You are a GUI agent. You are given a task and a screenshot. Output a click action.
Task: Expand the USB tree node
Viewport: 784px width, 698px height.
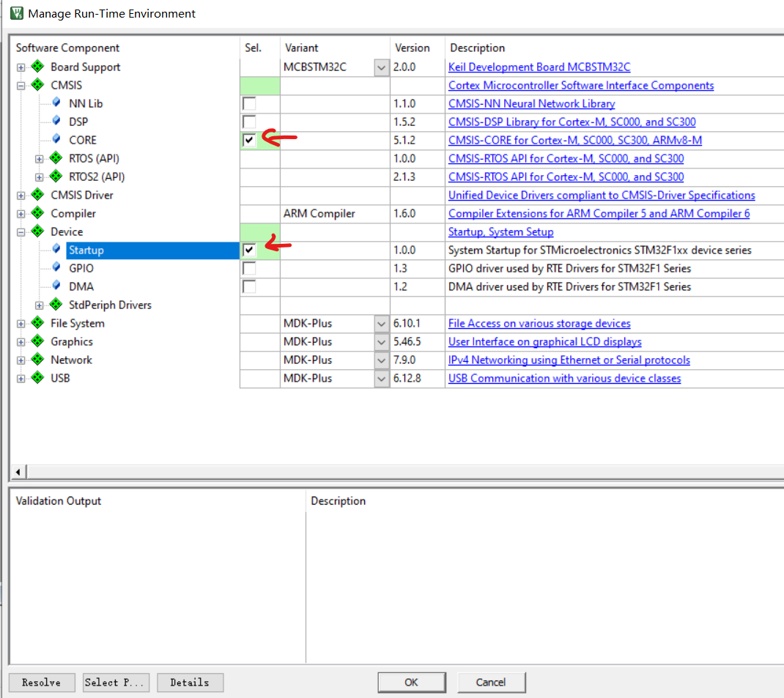[x=21, y=379]
